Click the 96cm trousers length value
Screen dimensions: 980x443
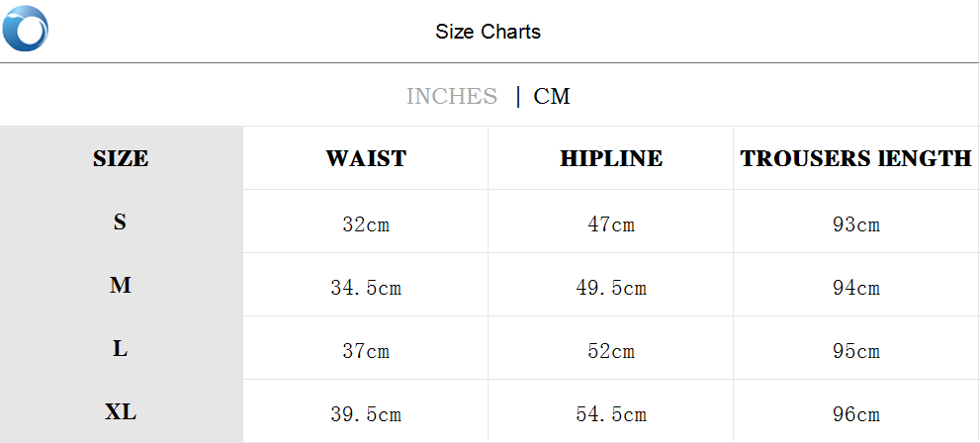856,414
